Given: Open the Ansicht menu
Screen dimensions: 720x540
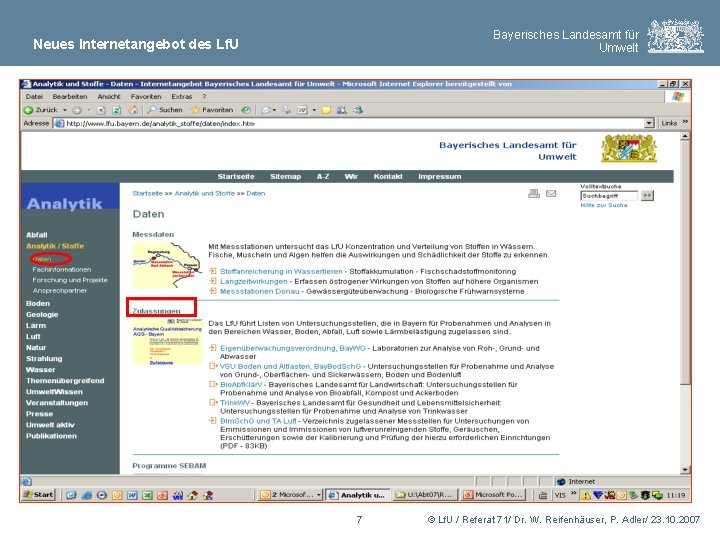Looking at the screenshot, I should (109, 96).
